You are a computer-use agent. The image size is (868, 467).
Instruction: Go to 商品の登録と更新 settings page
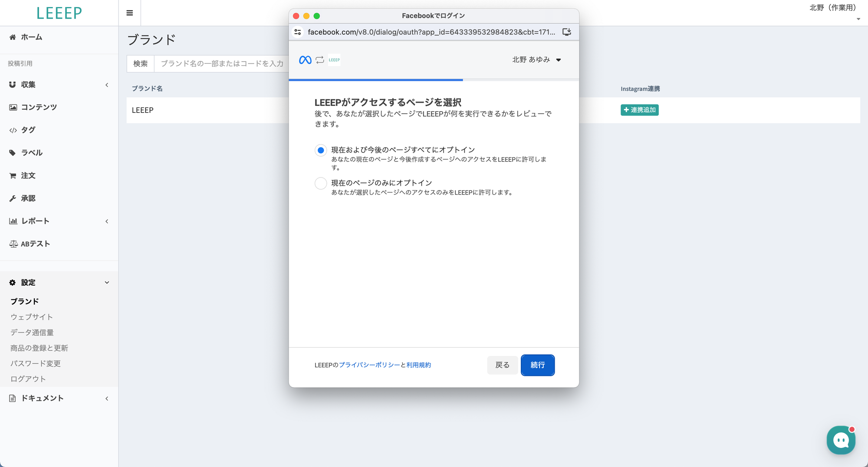pos(39,348)
